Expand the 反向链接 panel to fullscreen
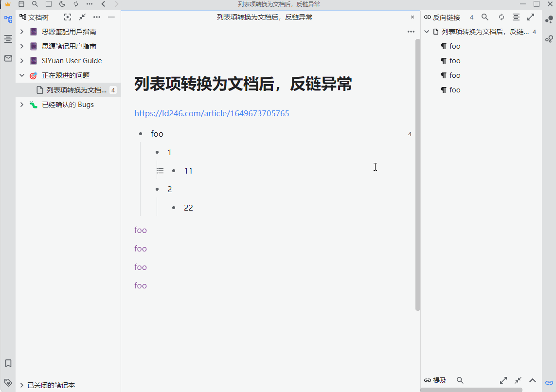556x392 pixels. (530, 17)
